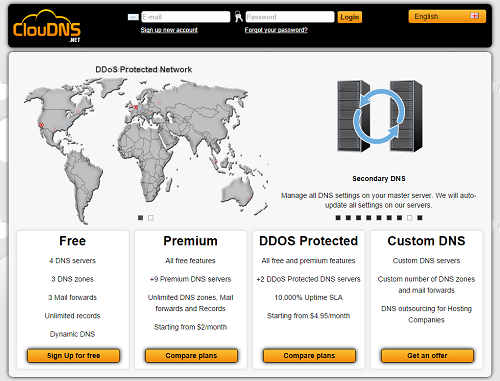Open Forgot your password link

click(x=276, y=30)
